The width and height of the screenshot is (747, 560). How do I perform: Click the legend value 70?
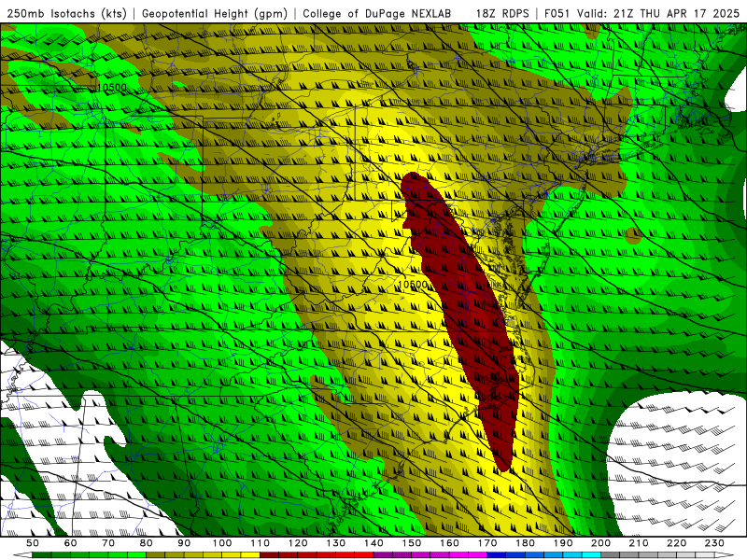coord(108,543)
